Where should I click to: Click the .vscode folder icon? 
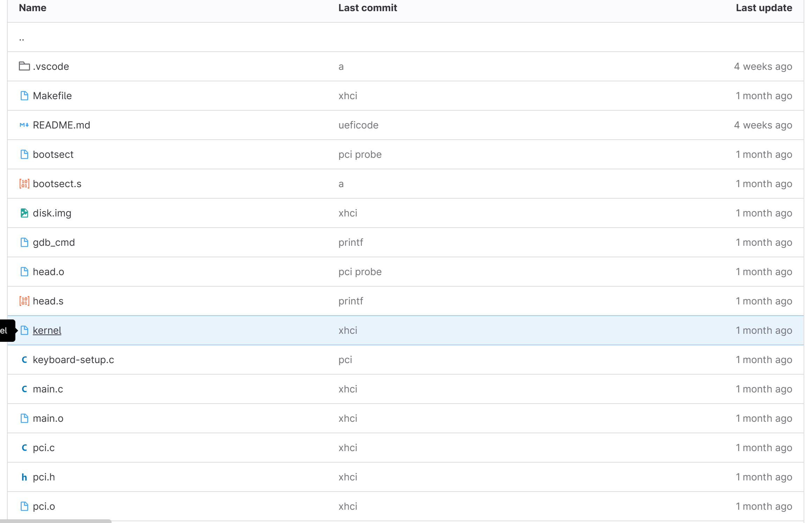click(x=24, y=66)
